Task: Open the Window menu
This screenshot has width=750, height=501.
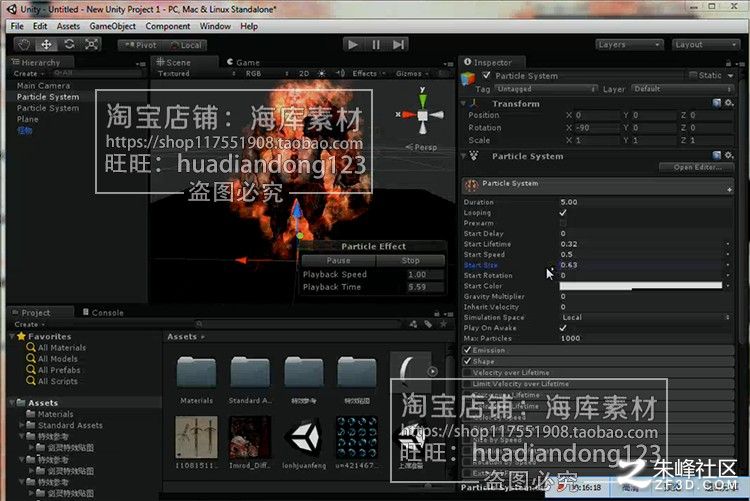Action: tap(215, 26)
